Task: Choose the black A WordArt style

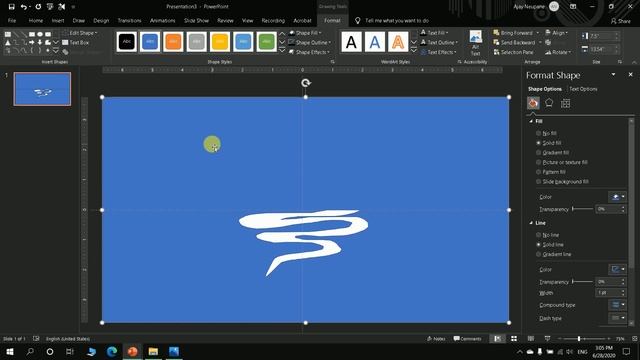Action: [351, 42]
